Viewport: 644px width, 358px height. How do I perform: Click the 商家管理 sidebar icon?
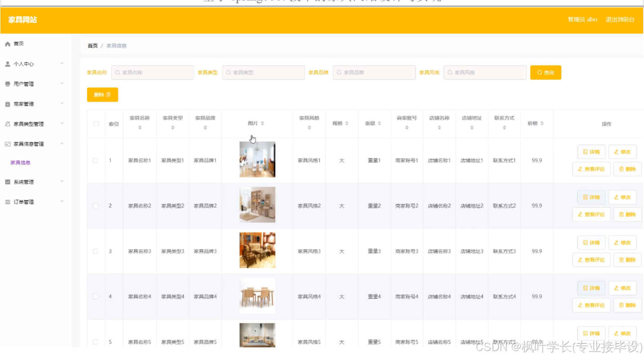(7, 104)
